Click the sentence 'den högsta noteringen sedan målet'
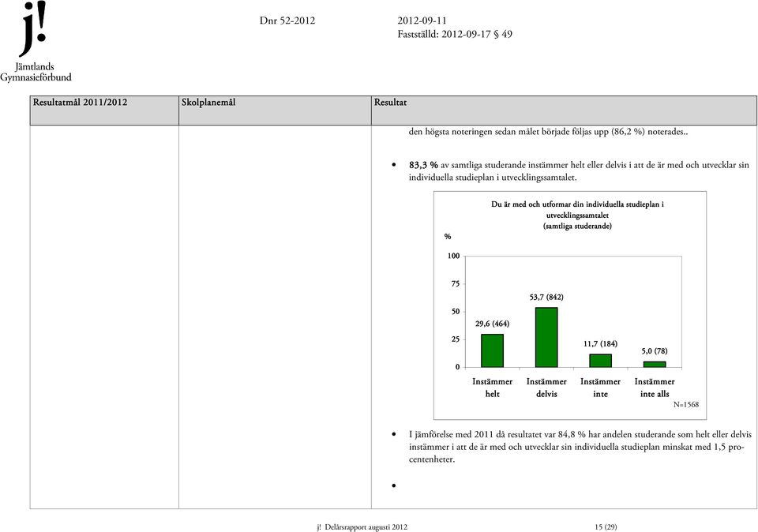 (547, 132)
